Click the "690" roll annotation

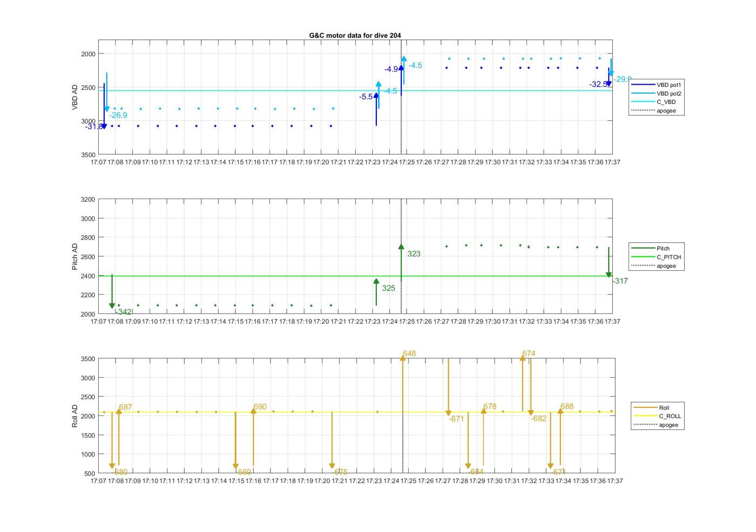point(260,407)
